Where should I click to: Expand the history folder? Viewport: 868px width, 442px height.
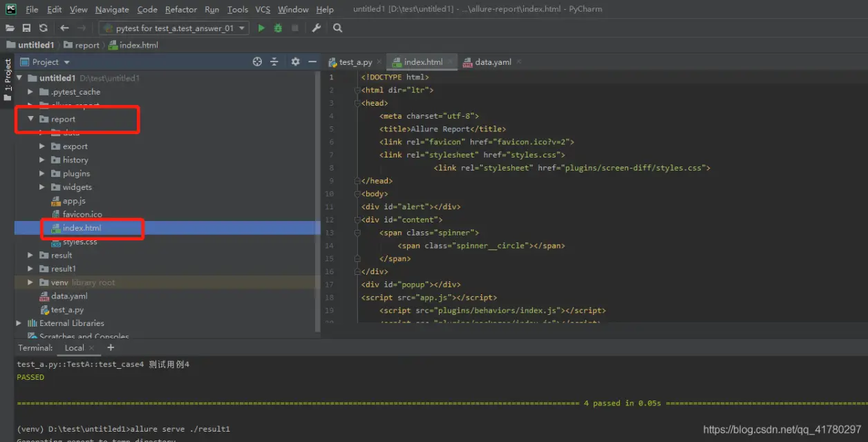point(42,160)
